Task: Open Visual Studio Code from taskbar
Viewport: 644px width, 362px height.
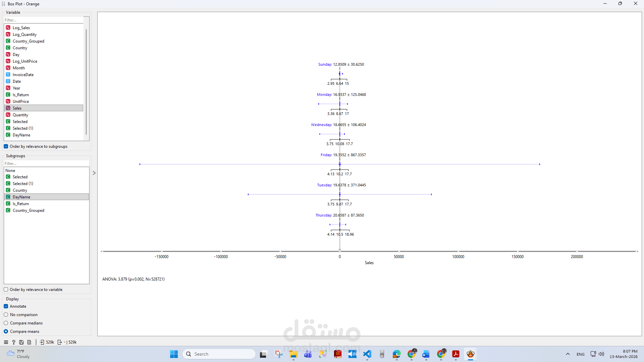Action: click(367, 354)
